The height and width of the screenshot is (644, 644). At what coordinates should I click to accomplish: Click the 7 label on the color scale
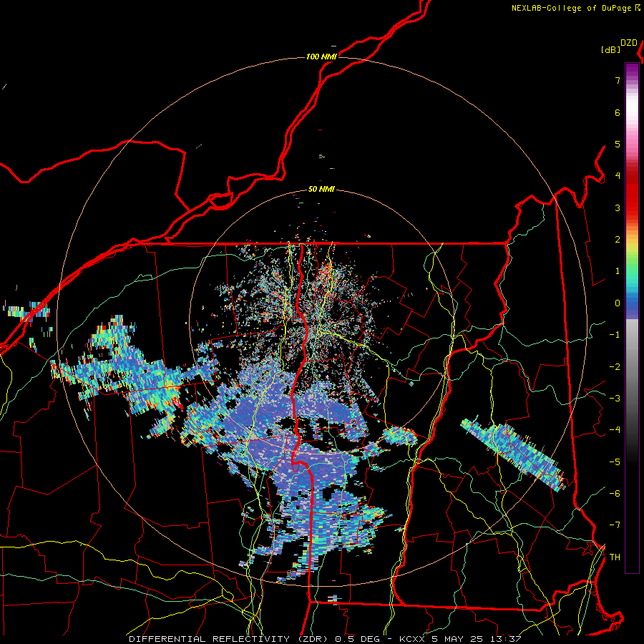click(x=618, y=80)
